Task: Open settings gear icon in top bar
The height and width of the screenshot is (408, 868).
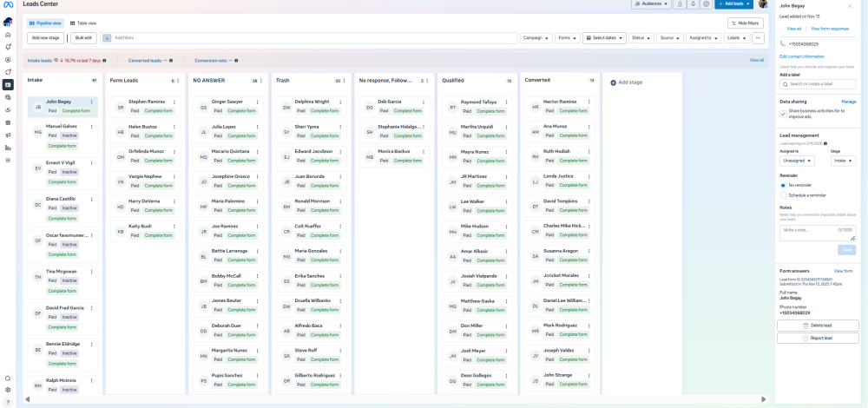Action: tap(707, 4)
